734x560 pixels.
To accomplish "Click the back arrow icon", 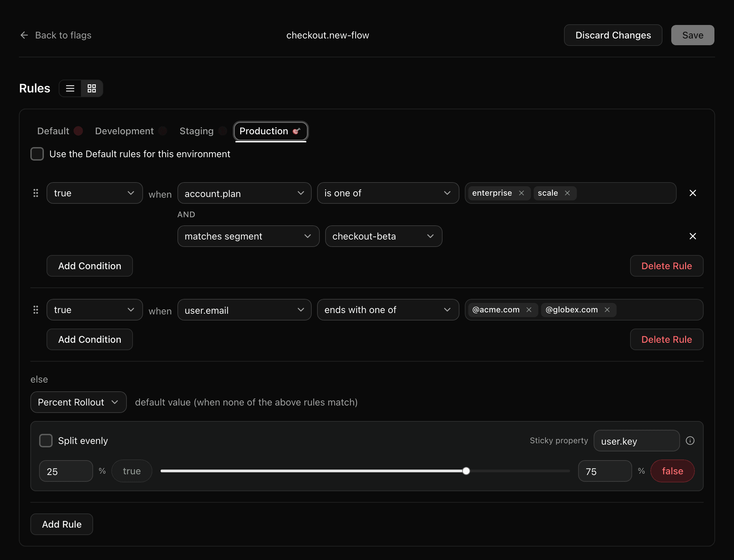I will (24, 35).
